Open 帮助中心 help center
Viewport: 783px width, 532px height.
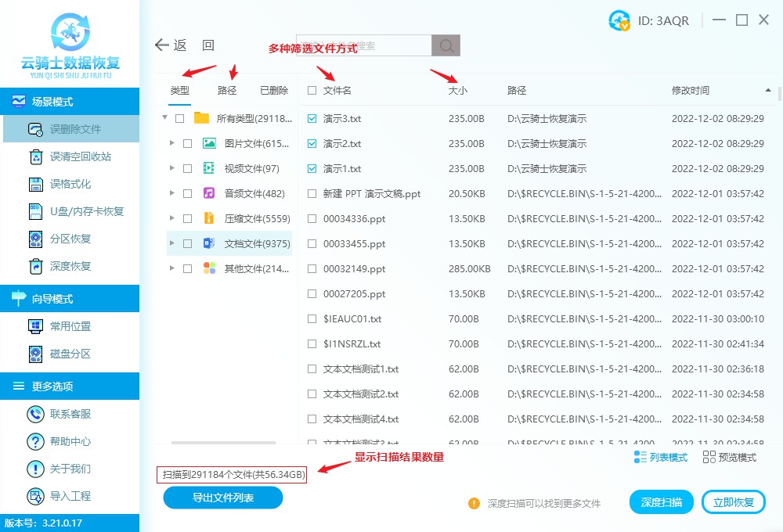click(35, 441)
